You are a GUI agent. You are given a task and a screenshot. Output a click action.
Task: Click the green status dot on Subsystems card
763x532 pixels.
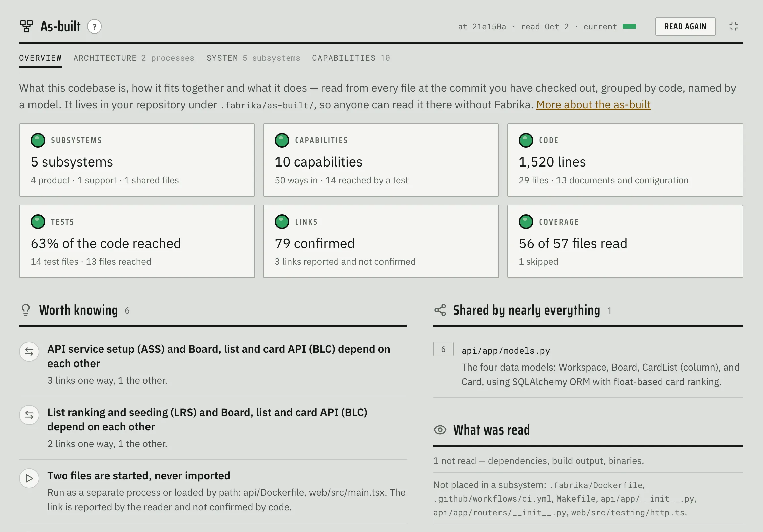[x=38, y=140]
